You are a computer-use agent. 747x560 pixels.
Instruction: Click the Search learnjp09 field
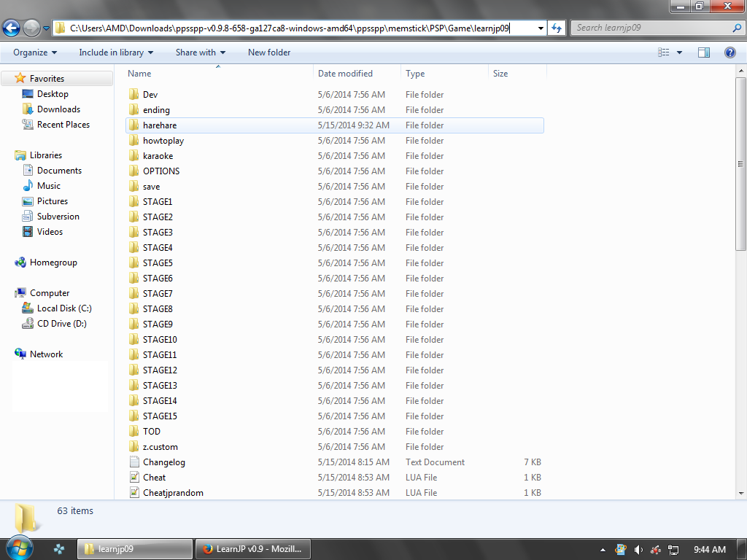(x=646, y=28)
